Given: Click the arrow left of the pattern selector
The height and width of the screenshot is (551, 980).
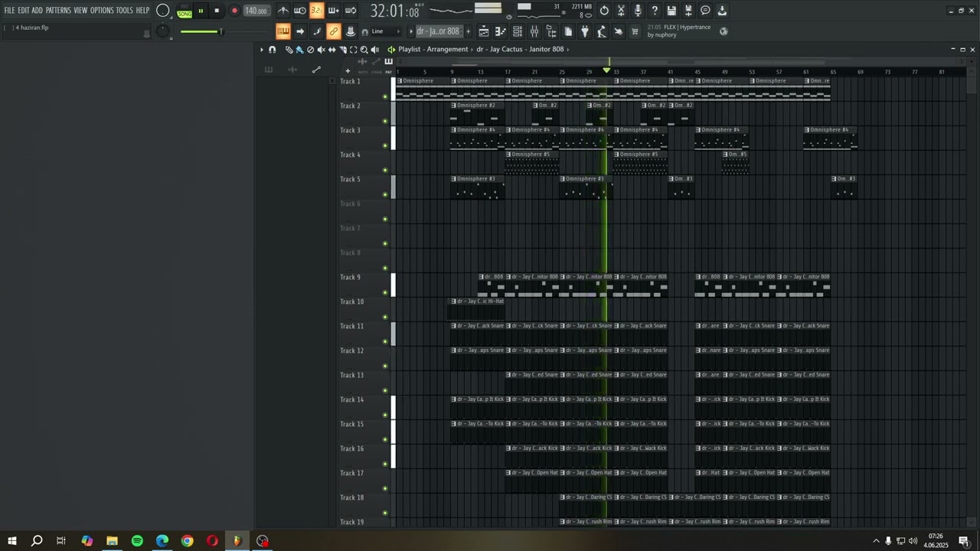Looking at the screenshot, I should 411,31.
